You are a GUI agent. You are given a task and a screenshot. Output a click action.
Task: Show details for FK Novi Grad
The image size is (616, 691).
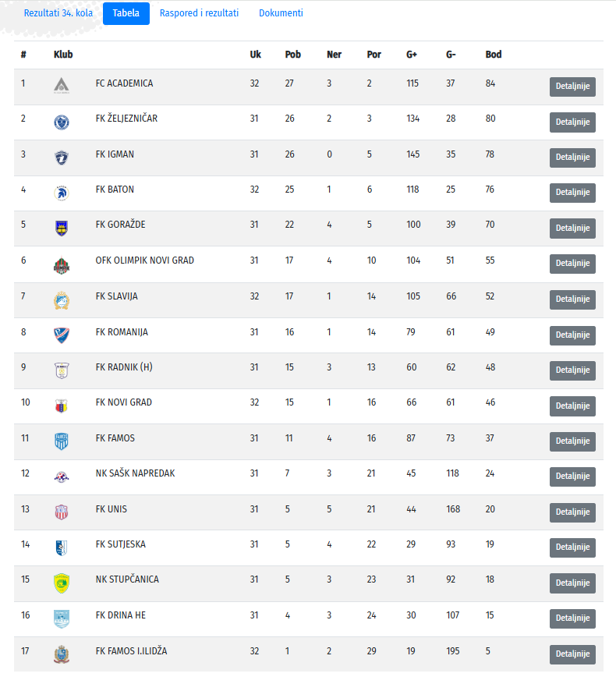[572, 406]
